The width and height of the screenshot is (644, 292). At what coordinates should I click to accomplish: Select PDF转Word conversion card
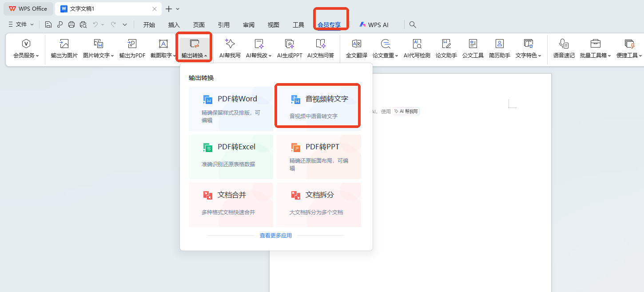(231, 109)
